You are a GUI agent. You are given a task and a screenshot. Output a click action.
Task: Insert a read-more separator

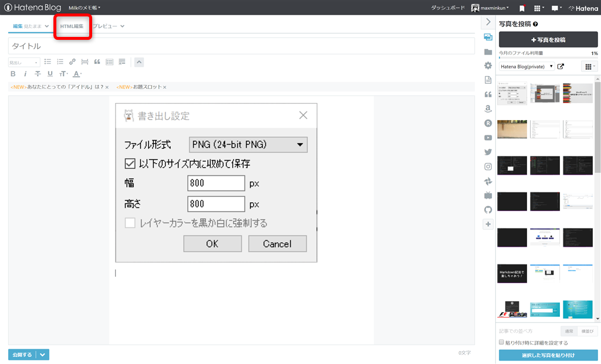[x=85, y=62]
